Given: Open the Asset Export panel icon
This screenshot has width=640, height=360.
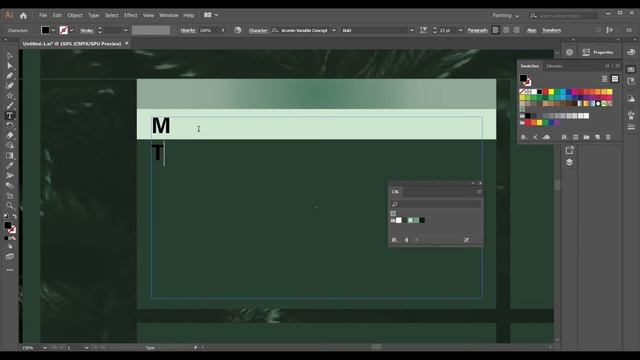Looking at the screenshot, I should point(569,150).
